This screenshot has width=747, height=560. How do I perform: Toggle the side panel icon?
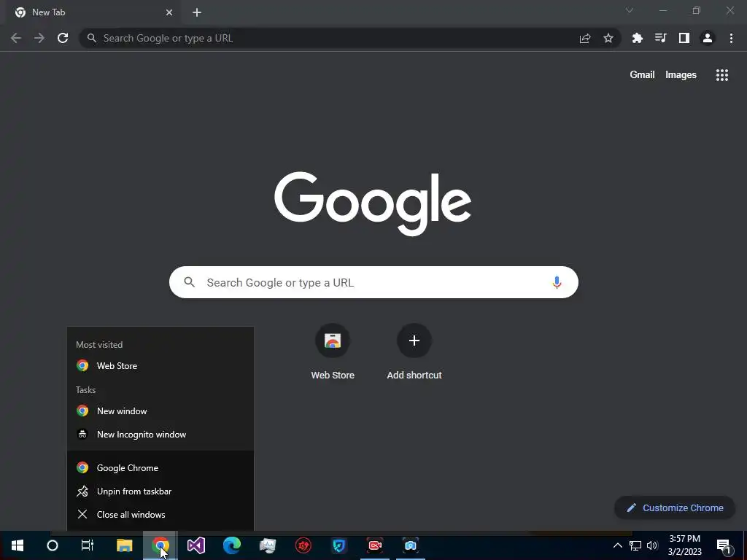pos(684,38)
